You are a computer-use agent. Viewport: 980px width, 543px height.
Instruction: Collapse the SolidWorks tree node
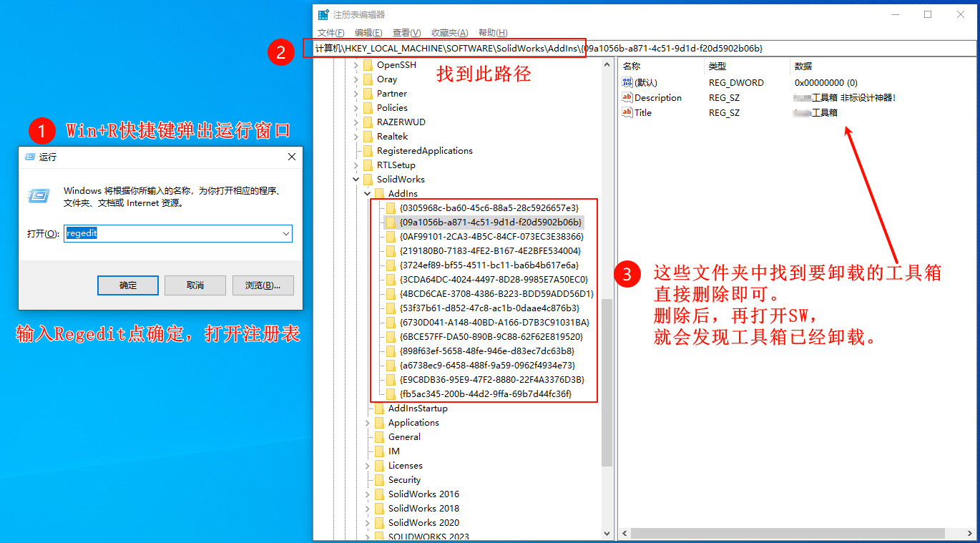click(x=356, y=180)
